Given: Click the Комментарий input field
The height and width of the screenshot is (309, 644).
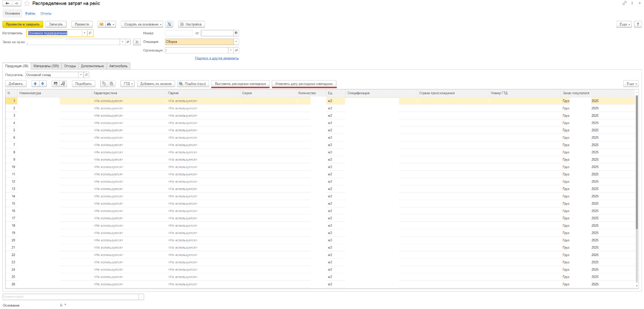Looking at the screenshot, I should [x=70, y=297].
